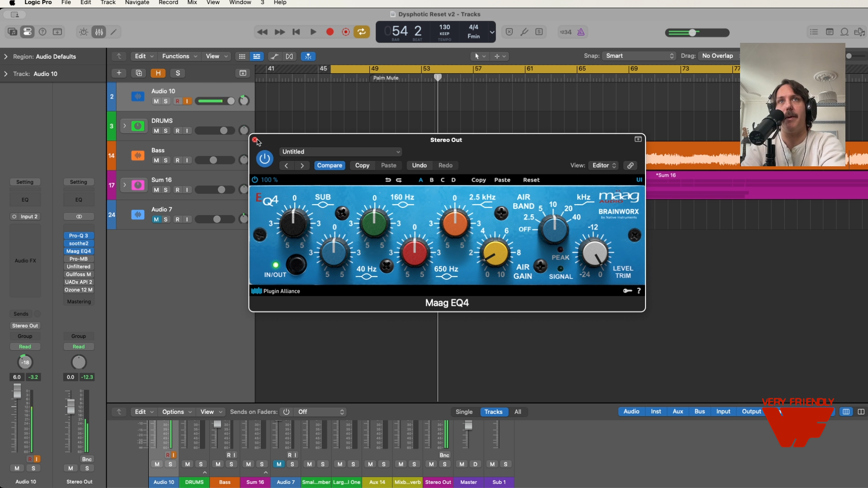Toggle Compare in plugin header
The height and width of the screenshot is (488, 868).
point(330,165)
